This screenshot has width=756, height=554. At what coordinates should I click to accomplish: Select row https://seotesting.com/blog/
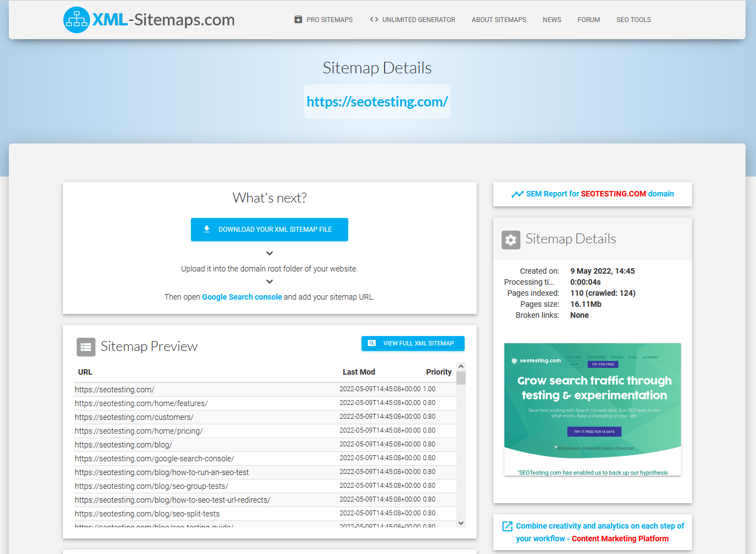265,445
